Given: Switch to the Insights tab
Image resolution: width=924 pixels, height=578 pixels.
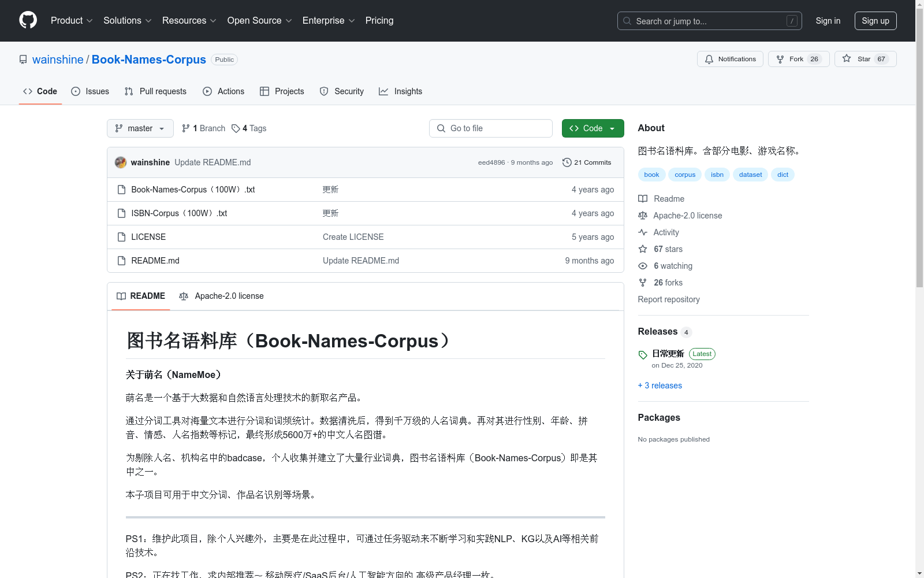Looking at the screenshot, I should [400, 91].
